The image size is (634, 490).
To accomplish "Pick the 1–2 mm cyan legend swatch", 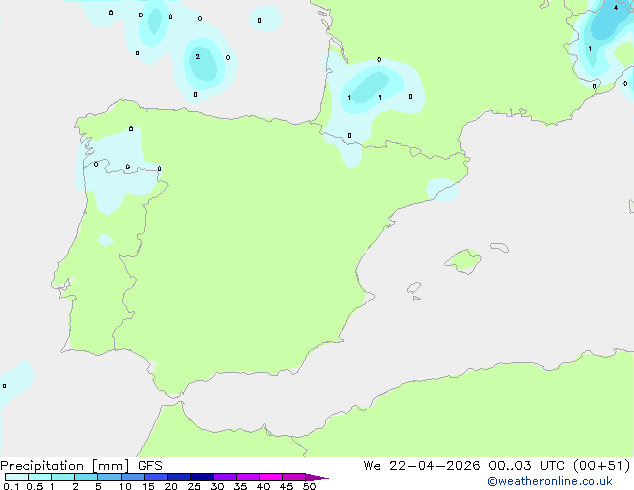I will pyautogui.click(x=63, y=477).
